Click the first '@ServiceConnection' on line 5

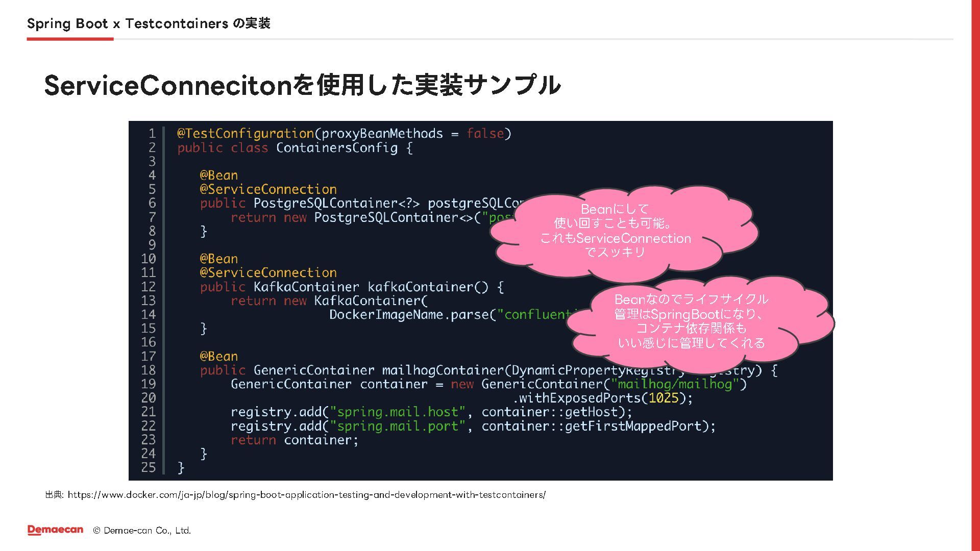point(268,189)
